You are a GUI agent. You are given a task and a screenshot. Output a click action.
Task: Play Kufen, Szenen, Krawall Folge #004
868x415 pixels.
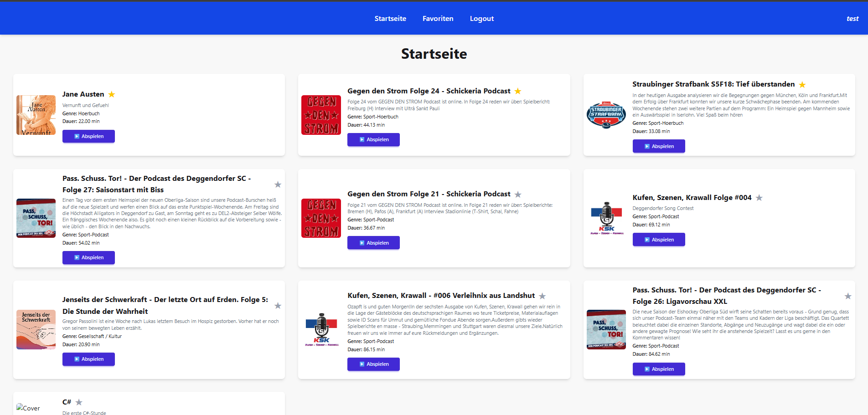[x=658, y=240]
